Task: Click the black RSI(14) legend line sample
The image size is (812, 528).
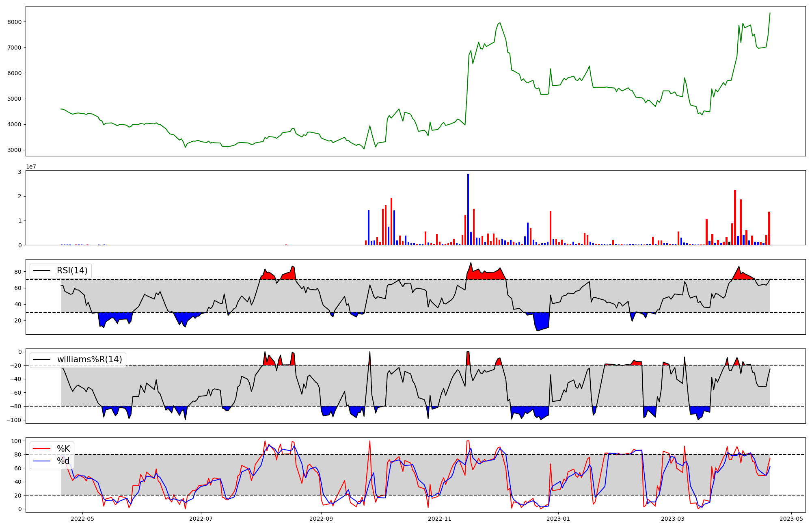Action: [x=41, y=270]
